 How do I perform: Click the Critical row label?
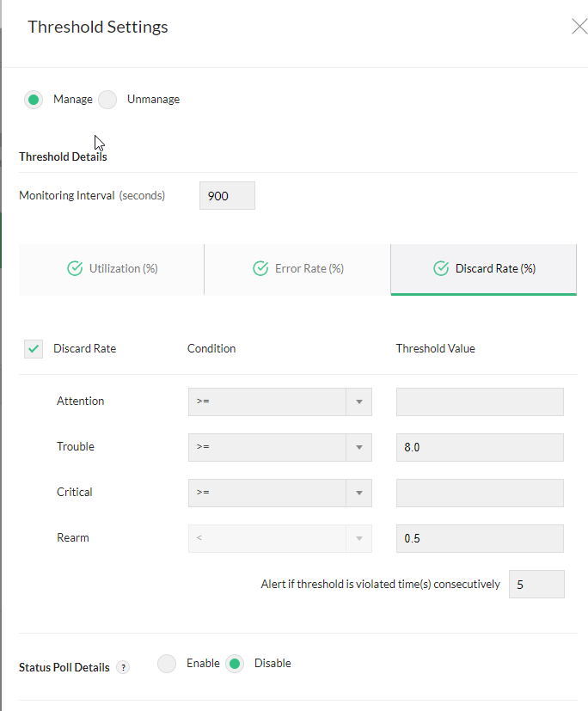click(74, 493)
